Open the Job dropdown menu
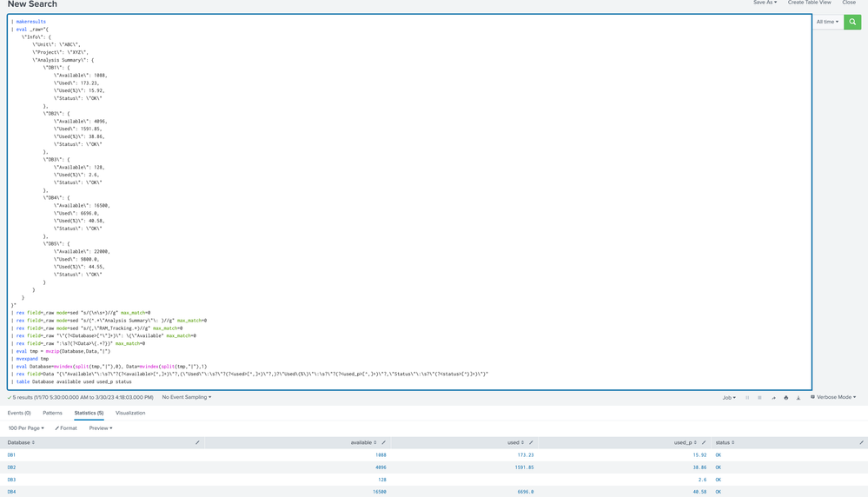 pos(729,398)
